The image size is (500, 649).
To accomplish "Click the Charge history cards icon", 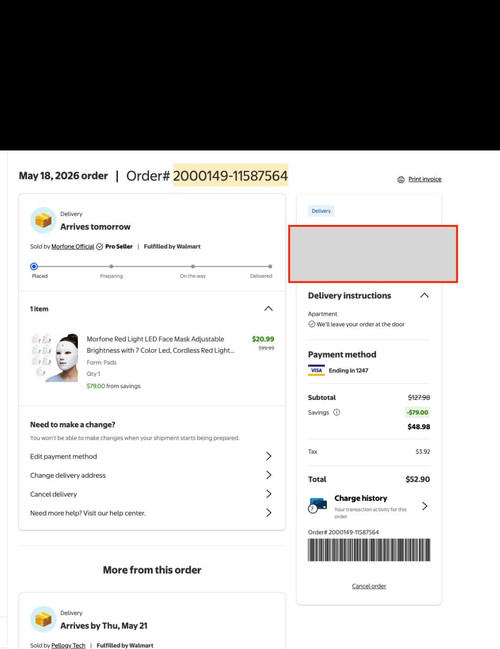I will click(317, 505).
